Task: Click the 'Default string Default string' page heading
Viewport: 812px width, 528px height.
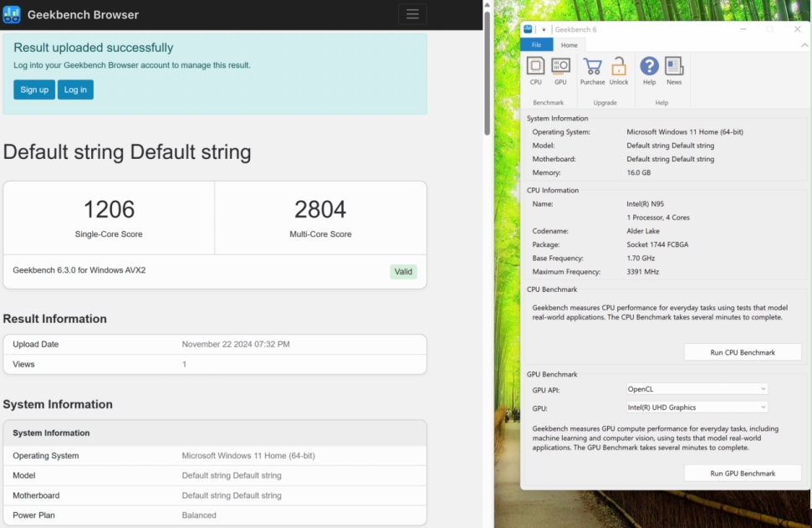Action: click(127, 152)
